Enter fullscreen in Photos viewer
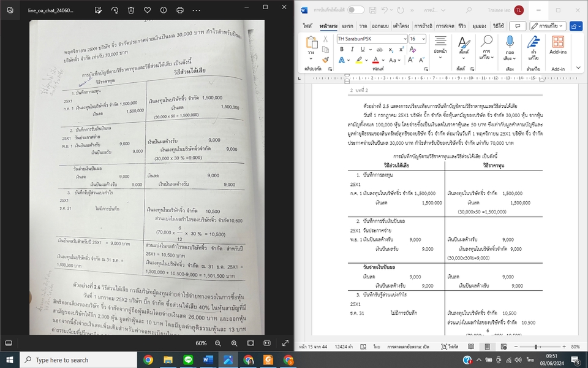This screenshot has height=368, width=588. point(285,343)
